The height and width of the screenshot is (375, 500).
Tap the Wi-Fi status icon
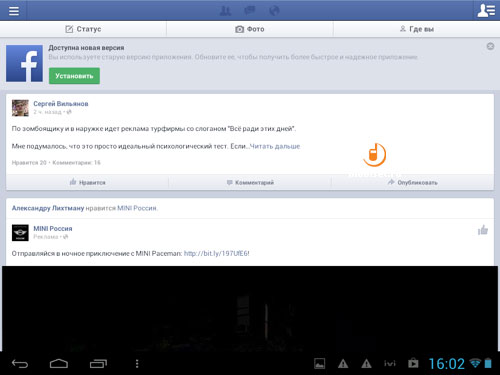(475, 363)
